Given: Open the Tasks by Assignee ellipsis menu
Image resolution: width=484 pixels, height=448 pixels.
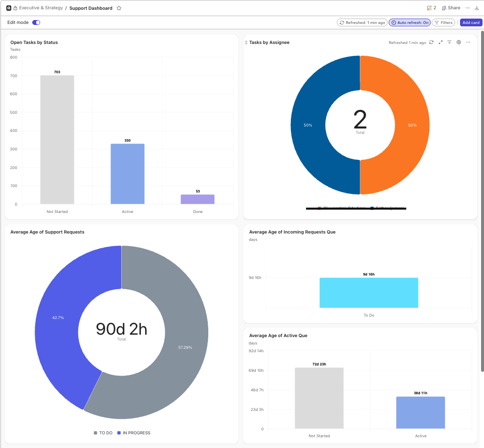Looking at the screenshot, I should pyautogui.click(x=468, y=42).
